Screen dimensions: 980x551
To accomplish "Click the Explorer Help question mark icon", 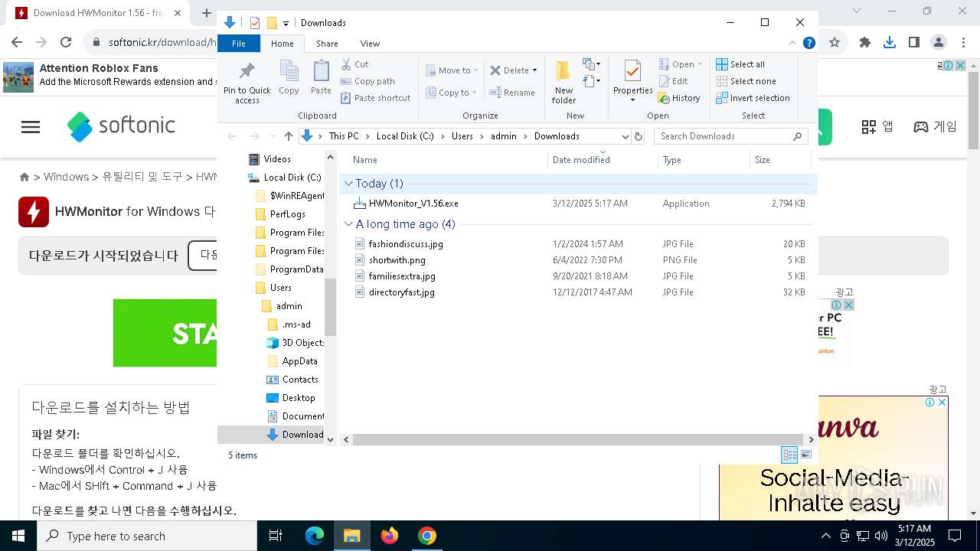I will pos(808,43).
